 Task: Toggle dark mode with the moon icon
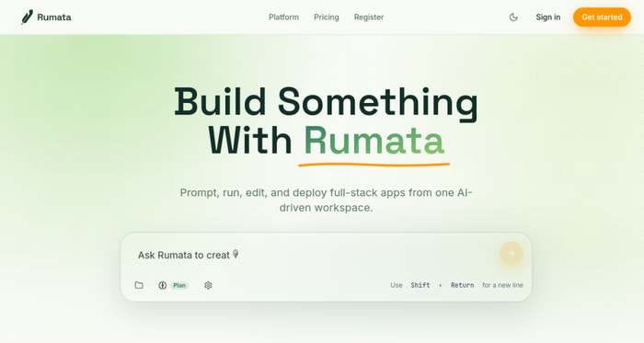[x=513, y=17]
